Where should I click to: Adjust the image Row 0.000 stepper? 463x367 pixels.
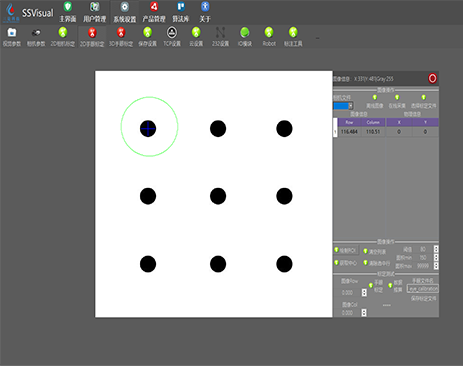(364, 293)
